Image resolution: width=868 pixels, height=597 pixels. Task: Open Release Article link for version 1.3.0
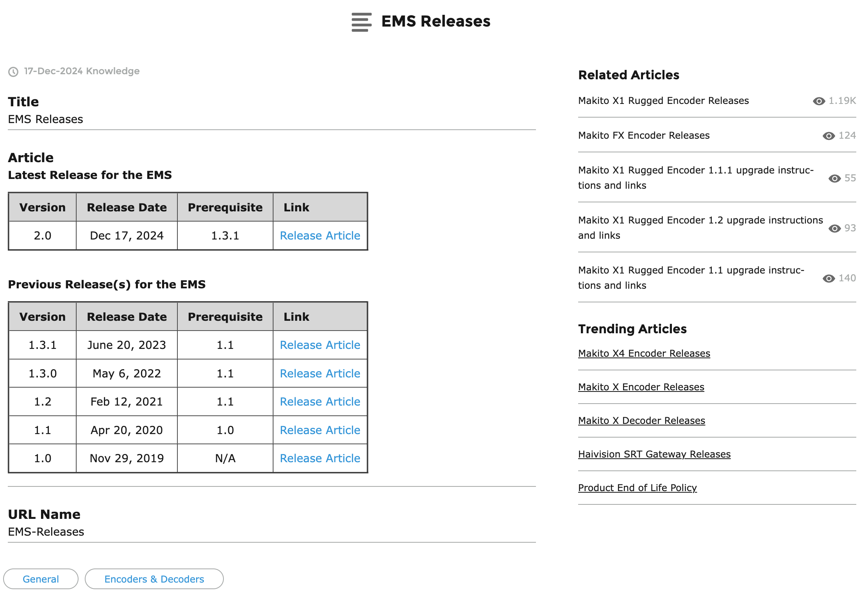(x=320, y=374)
